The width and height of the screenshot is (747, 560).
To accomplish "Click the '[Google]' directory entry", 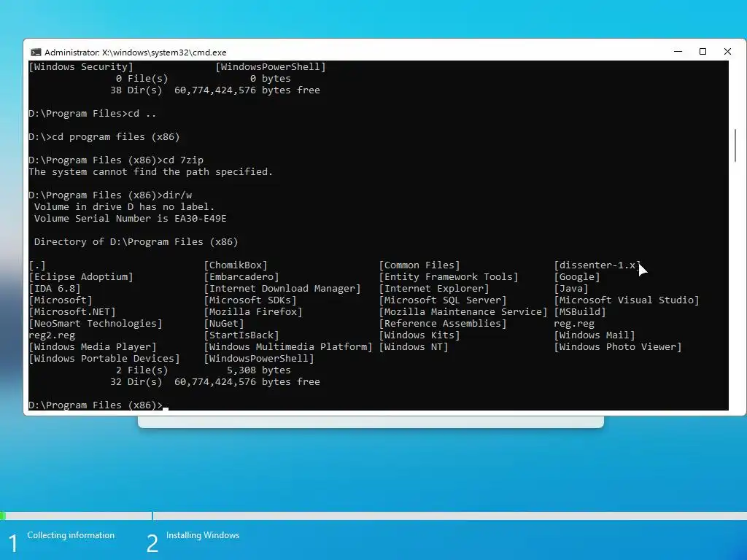I will click(x=577, y=276).
